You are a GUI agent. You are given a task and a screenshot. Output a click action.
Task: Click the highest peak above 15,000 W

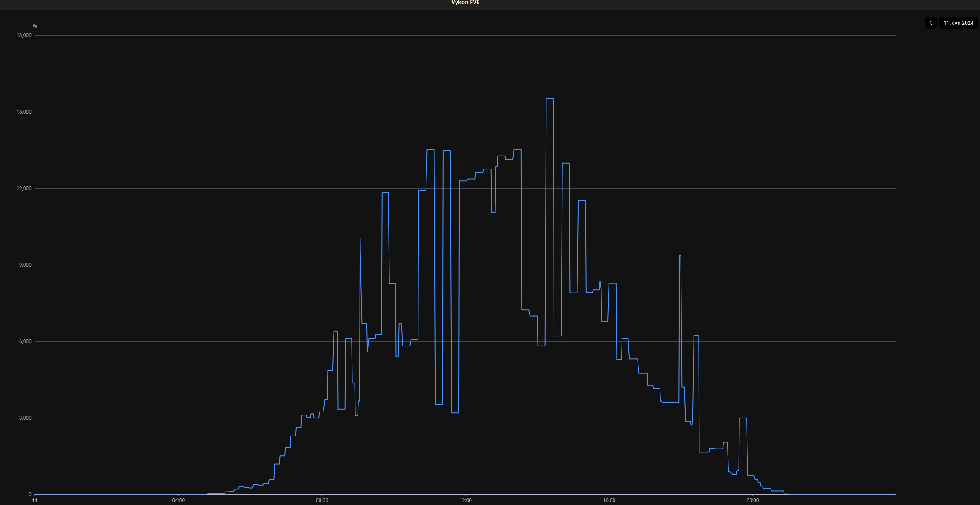[549, 99]
